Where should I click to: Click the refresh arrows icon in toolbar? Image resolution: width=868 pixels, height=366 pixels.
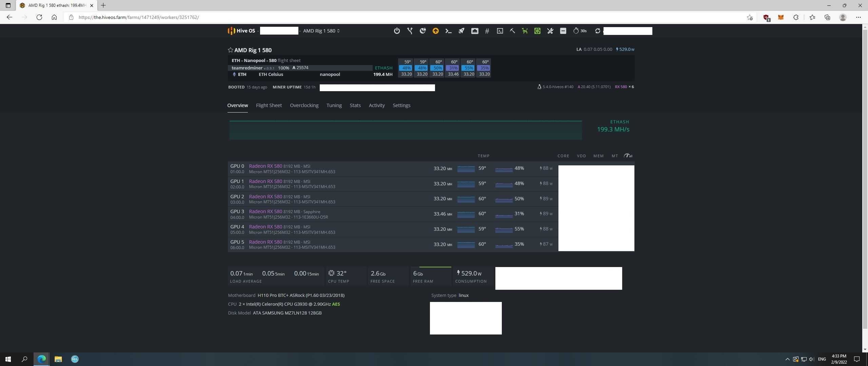click(x=597, y=31)
